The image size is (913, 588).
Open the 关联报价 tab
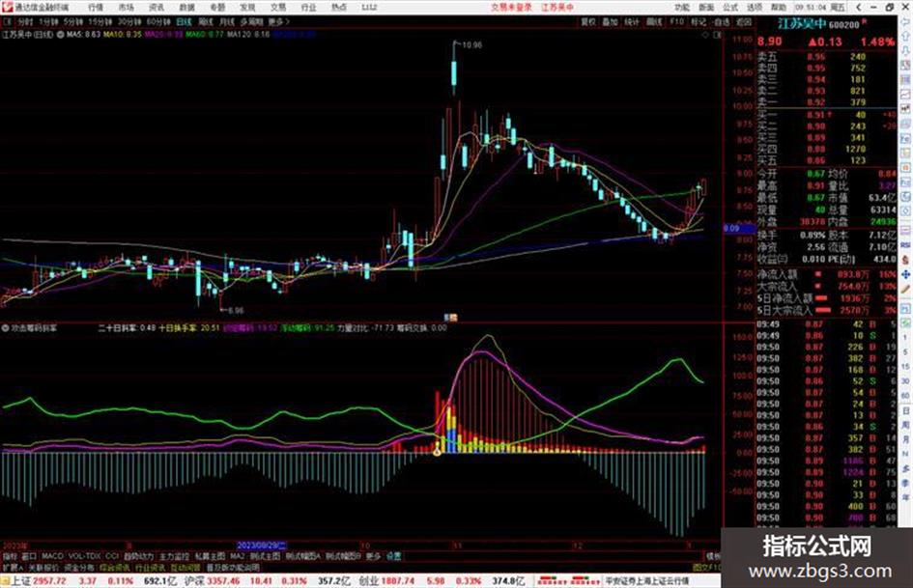(x=43, y=568)
